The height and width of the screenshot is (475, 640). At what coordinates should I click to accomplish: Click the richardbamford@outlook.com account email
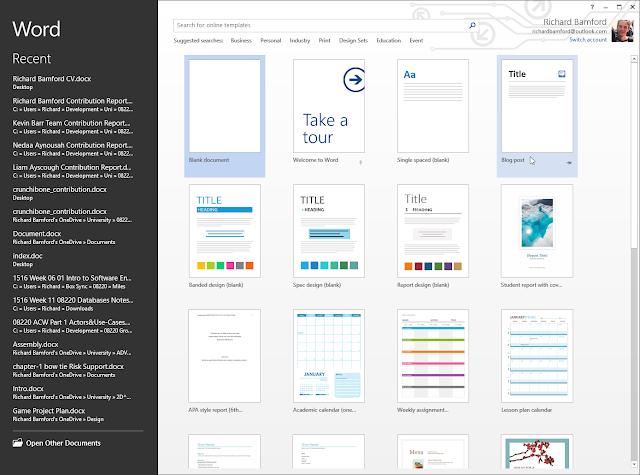[x=569, y=31]
